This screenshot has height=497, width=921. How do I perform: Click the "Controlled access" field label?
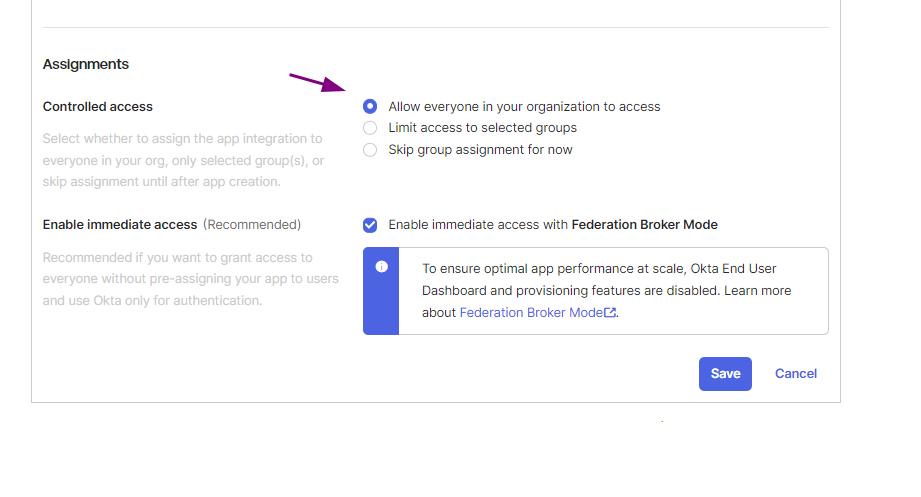point(98,106)
